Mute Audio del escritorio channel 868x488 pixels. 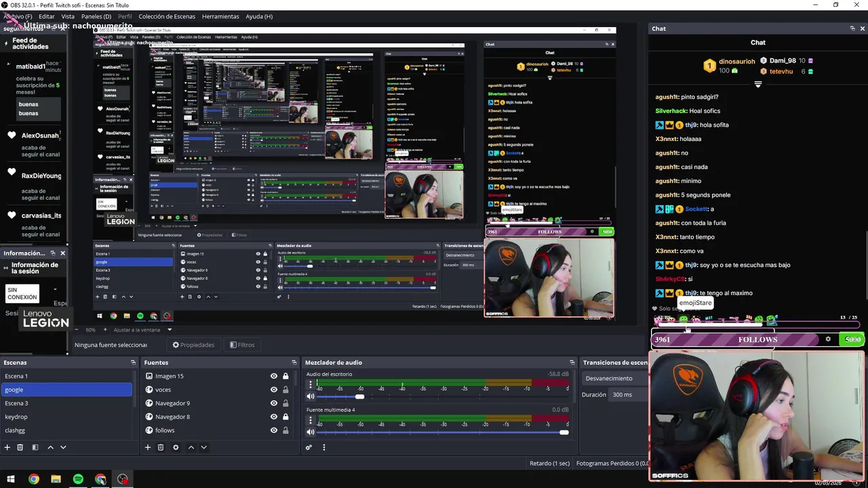click(311, 396)
